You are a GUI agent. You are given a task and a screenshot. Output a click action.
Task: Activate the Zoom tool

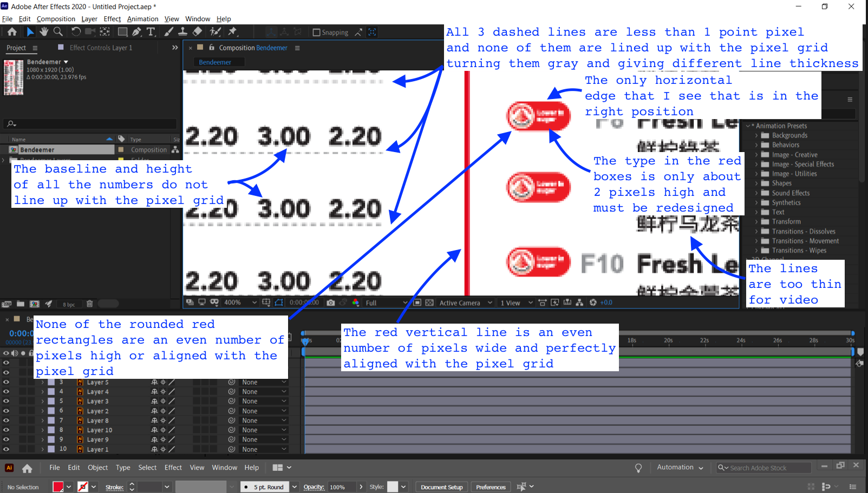coord(57,32)
